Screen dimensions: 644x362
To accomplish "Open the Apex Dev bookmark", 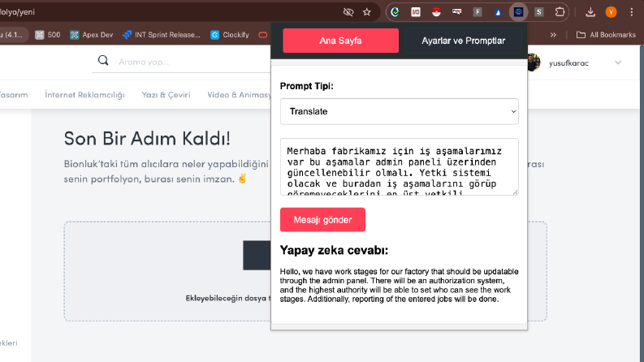I will (x=91, y=35).
